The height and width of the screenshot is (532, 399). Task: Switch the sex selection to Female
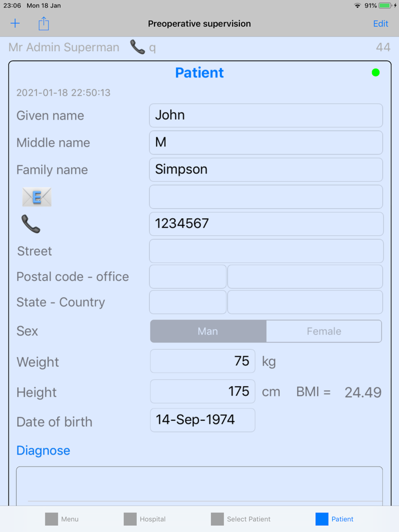coord(324,331)
